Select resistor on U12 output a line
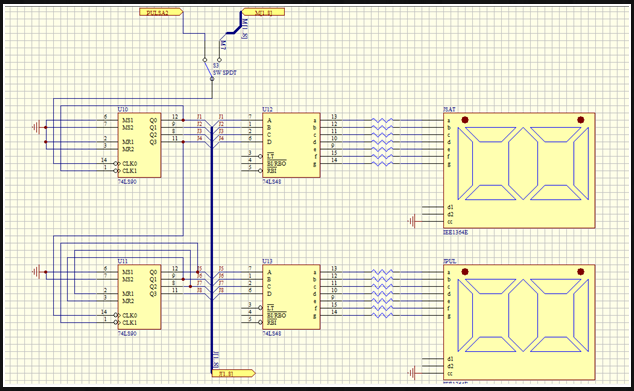The height and width of the screenshot is (391, 634). click(382, 120)
